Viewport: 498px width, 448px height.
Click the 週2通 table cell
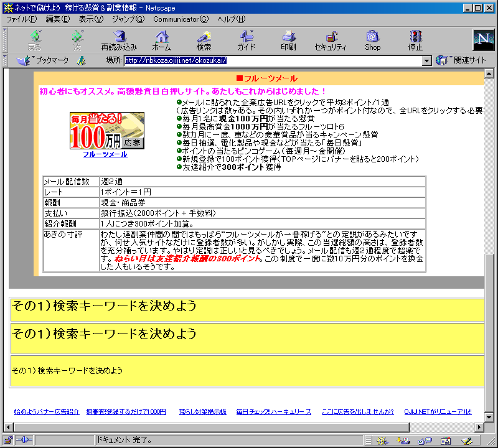(x=262, y=182)
